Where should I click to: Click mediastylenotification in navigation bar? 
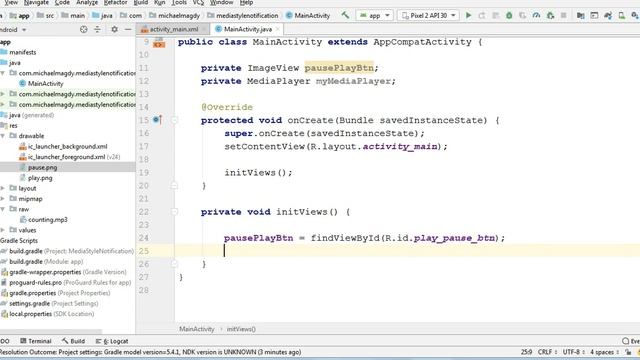(242, 16)
